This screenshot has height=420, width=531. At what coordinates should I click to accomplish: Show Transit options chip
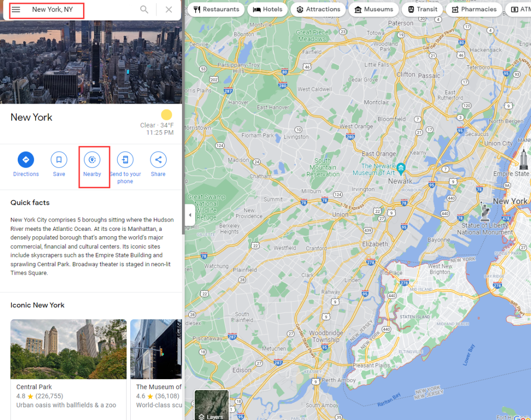pyautogui.click(x=422, y=9)
